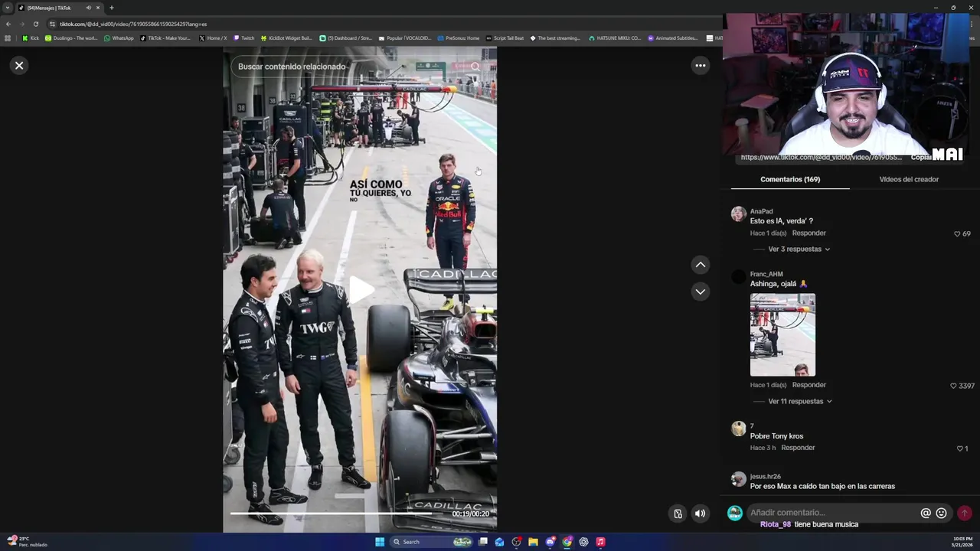Viewport: 980px width, 551px height.
Task: Mute the TikTok browser tab via its speaker icon
Action: click(88, 8)
